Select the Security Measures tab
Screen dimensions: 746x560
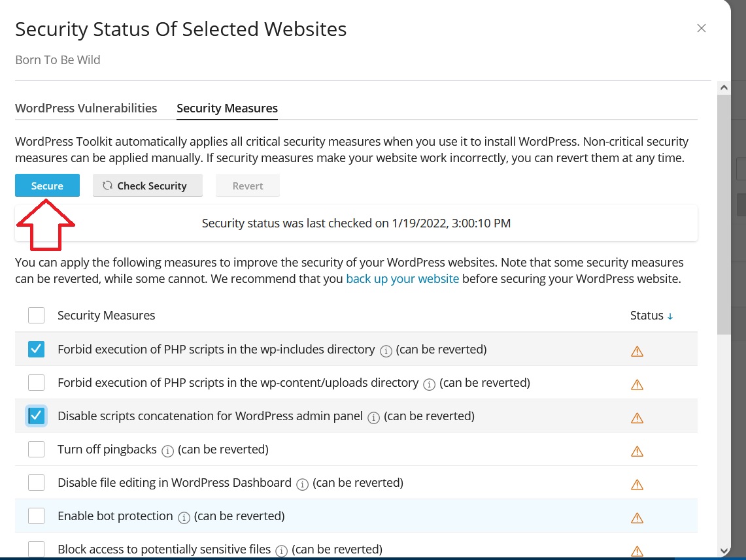tap(227, 108)
